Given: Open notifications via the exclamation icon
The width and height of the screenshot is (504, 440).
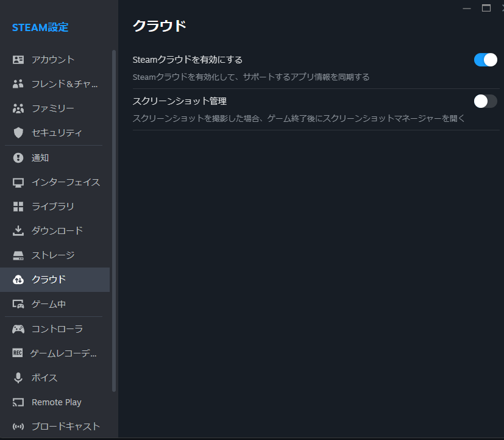Looking at the screenshot, I should click(18, 158).
